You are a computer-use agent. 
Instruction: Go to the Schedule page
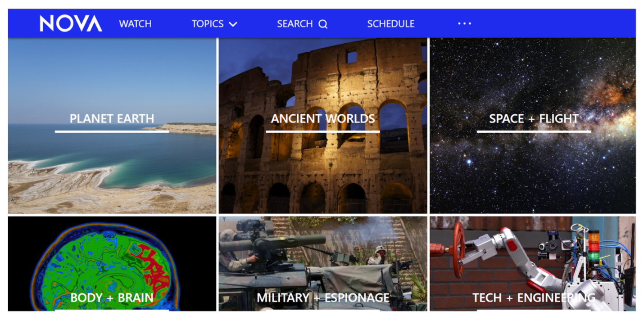(390, 24)
